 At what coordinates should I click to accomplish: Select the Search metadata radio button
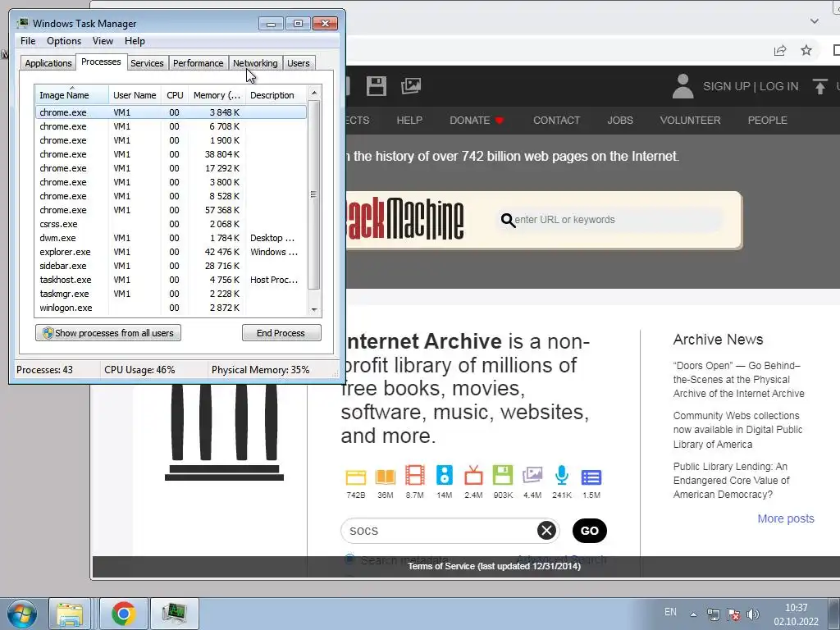pos(349,559)
